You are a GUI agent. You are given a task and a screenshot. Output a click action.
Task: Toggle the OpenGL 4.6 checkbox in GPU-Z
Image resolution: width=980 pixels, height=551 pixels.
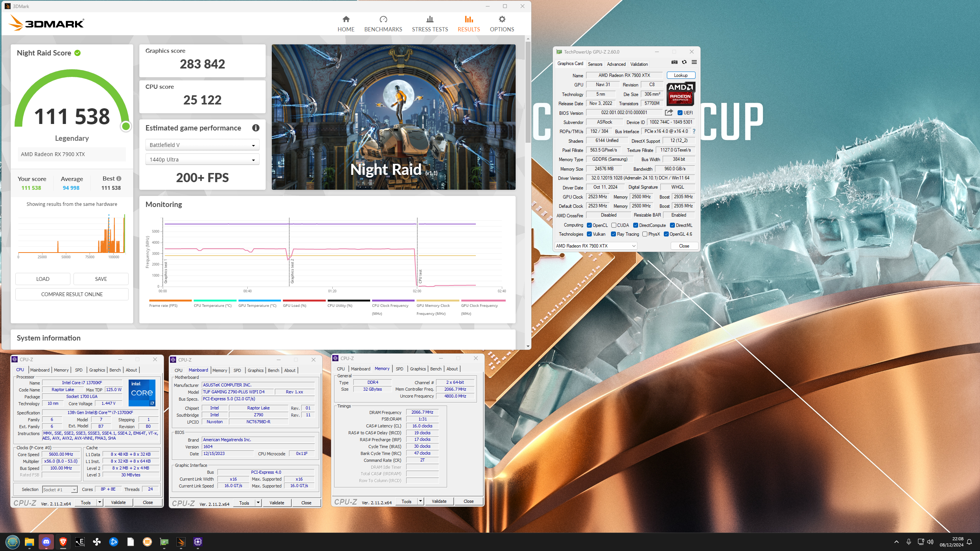[x=666, y=234]
